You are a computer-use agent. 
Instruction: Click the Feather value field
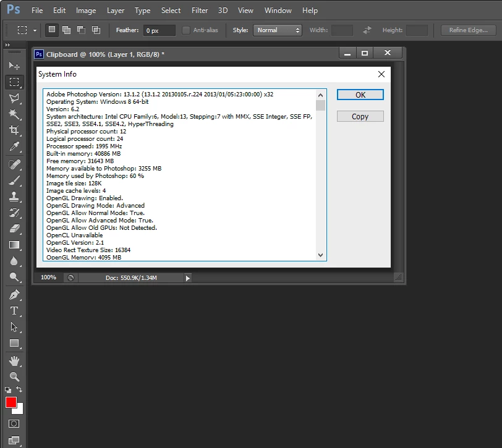point(159,30)
